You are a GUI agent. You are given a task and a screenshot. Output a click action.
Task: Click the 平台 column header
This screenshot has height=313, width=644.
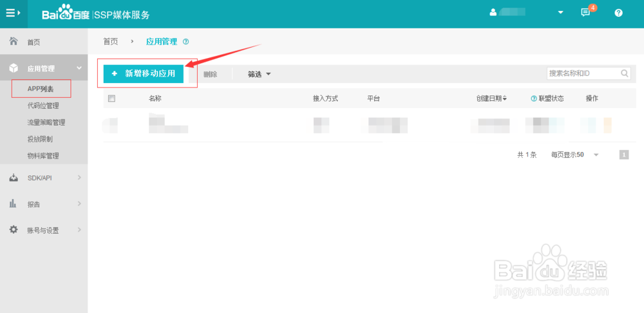pos(374,99)
